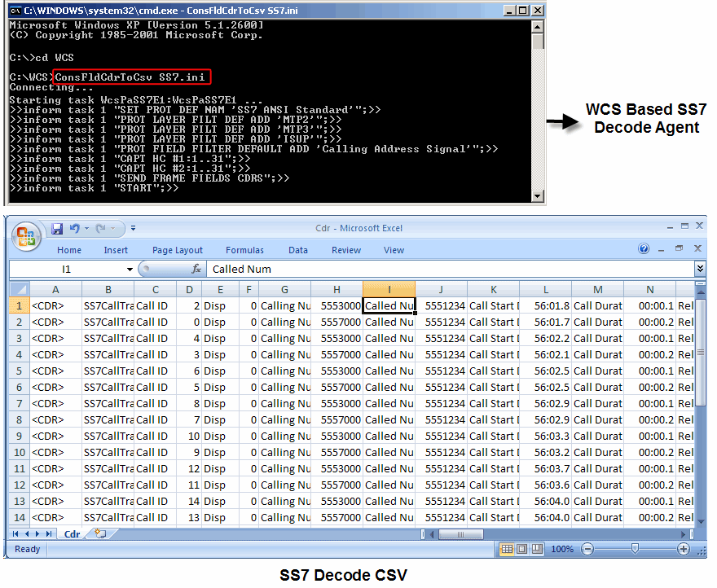Screen dimensions: 717x588
Task: Click the horizontal scrollbar thumb in Excel
Action: click(460, 534)
